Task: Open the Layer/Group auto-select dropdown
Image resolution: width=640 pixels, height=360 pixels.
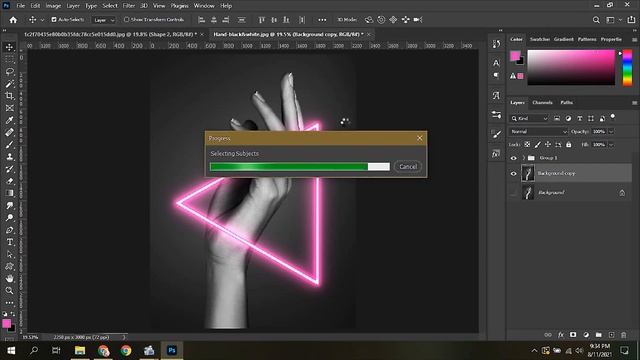Action: (x=104, y=20)
